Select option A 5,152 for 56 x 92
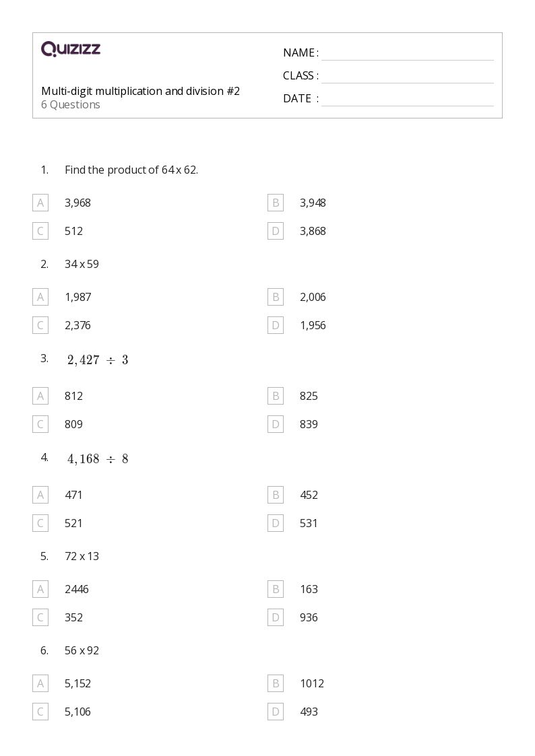Viewport: 535px width, 756px height. pyautogui.click(x=40, y=683)
